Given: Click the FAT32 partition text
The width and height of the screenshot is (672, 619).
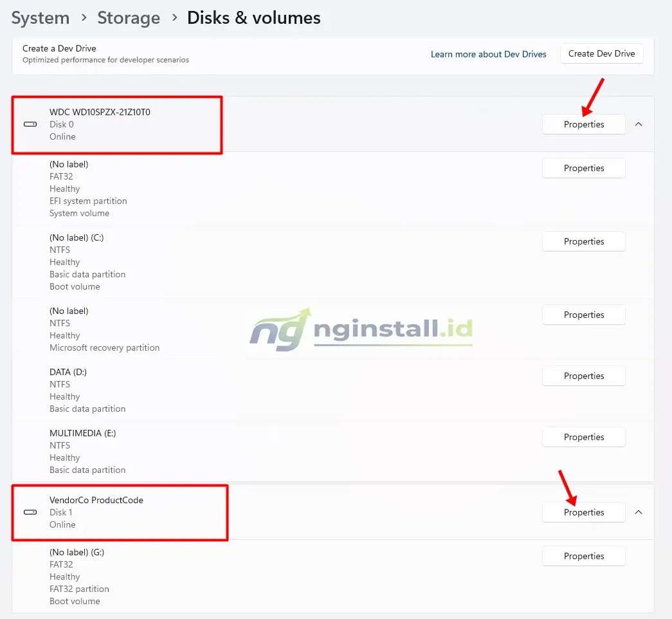Looking at the screenshot, I should (x=79, y=589).
